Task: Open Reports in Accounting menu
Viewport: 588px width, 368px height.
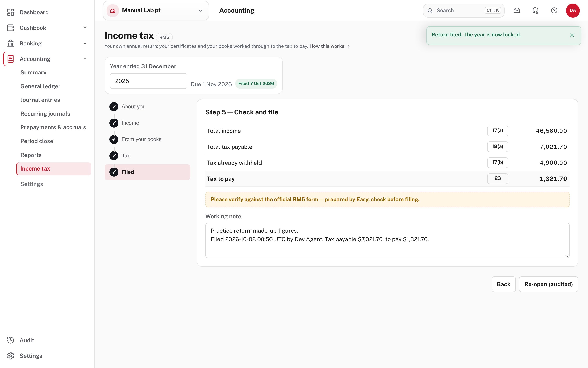Action: [31, 155]
